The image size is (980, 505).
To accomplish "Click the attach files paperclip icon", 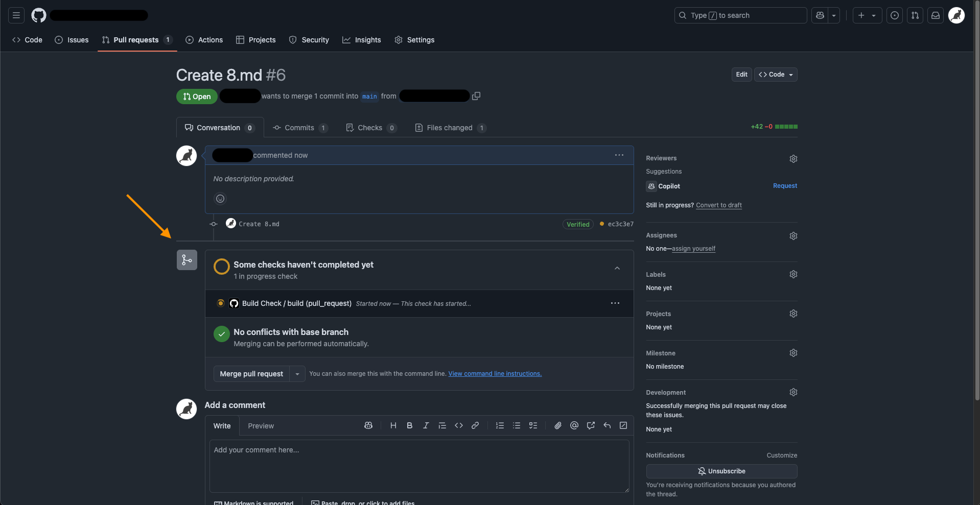I will point(558,425).
